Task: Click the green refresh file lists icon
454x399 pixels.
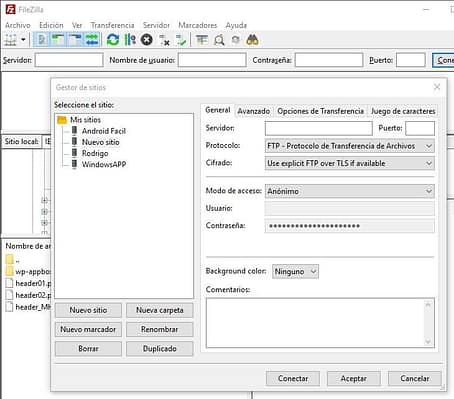Action: 113,40
